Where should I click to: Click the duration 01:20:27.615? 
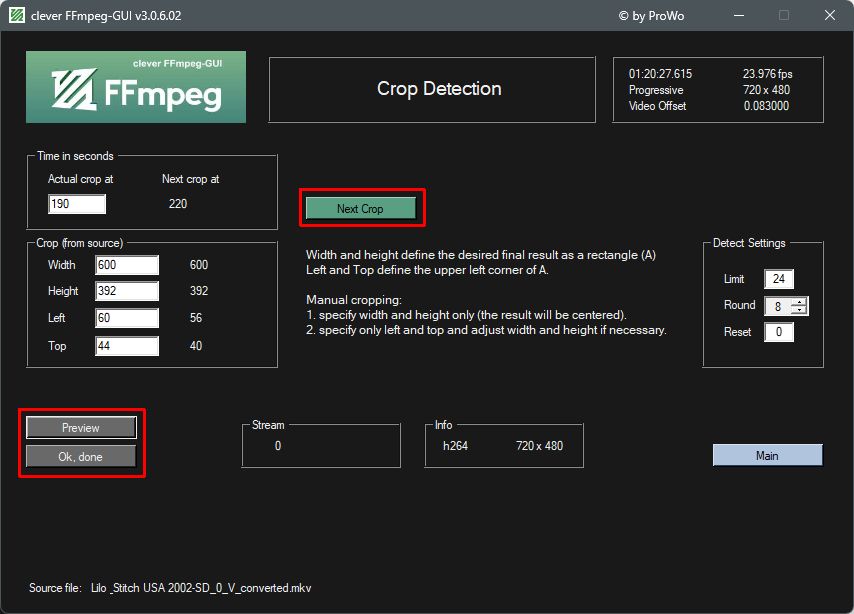[x=660, y=74]
